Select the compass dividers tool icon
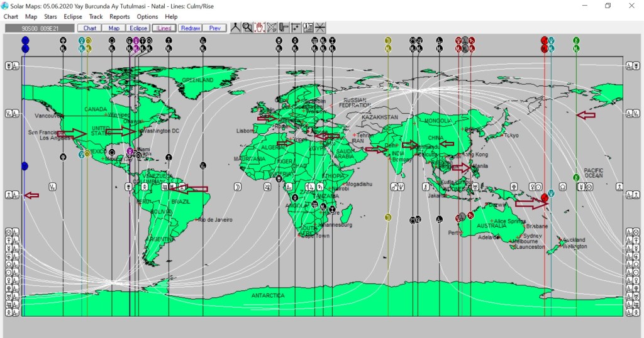The width and height of the screenshot is (644, 338). (236, 28)
